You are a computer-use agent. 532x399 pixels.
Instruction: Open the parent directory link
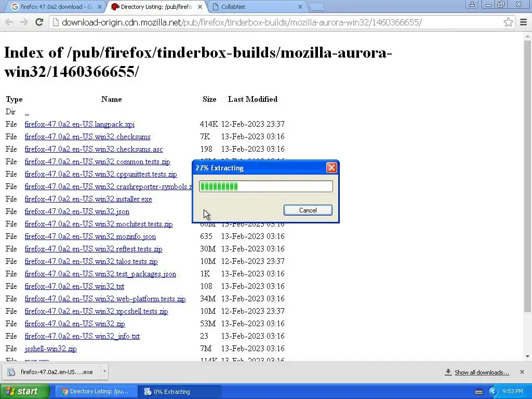click(x=27, y=112)
